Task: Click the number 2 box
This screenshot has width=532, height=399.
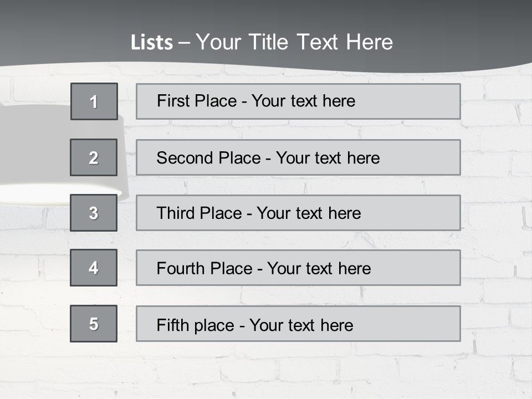Action: pos(94,157)
